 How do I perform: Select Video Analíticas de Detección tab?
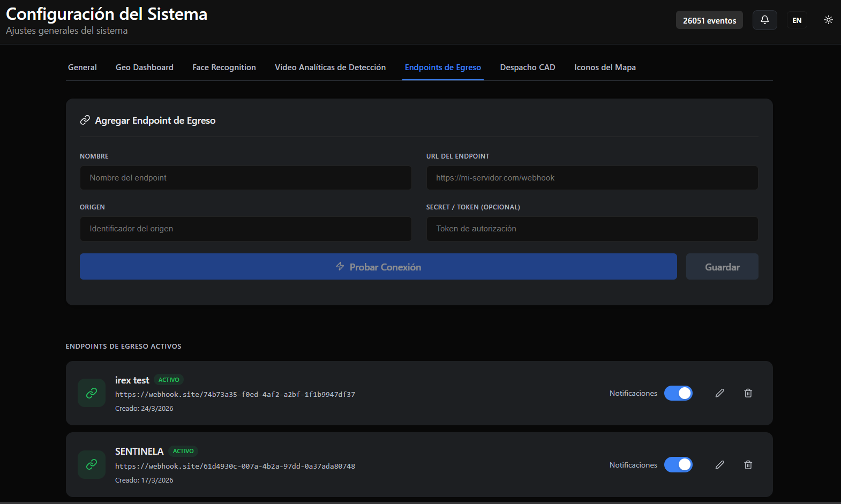tap(331, 67)
